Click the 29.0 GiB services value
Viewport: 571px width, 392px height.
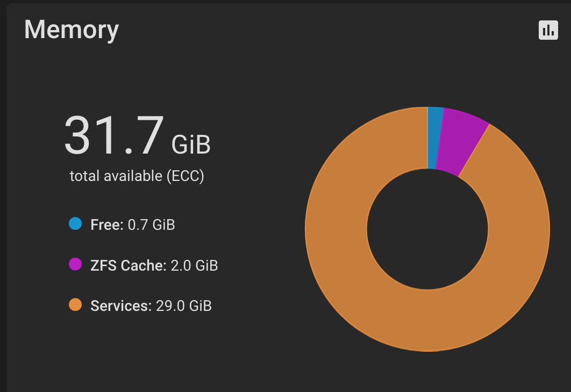[x=184, y=306]
